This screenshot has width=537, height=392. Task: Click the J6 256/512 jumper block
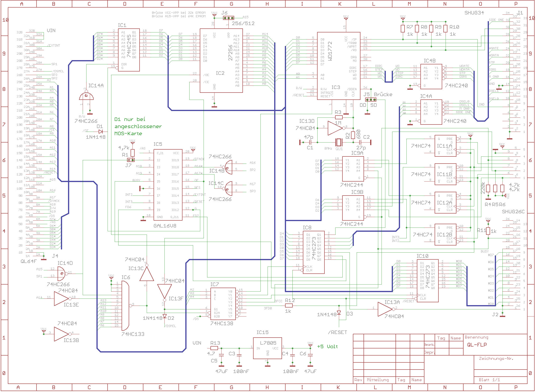[228, 18]
